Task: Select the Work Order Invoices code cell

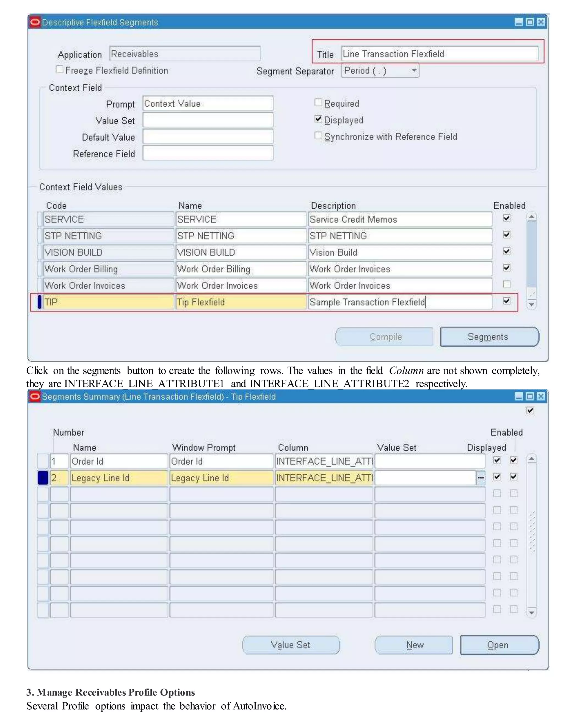Action: 109,285
